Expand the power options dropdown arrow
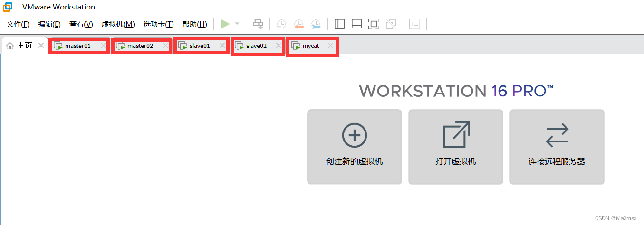 [237, 24]
